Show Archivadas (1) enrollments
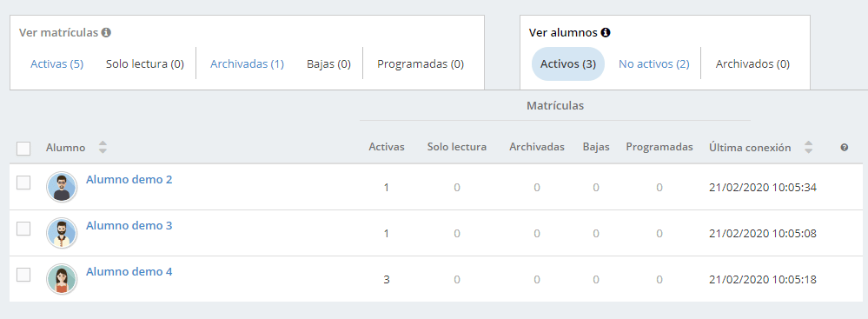The width and height of the screenshot is (868, 319). pos(247,63)
